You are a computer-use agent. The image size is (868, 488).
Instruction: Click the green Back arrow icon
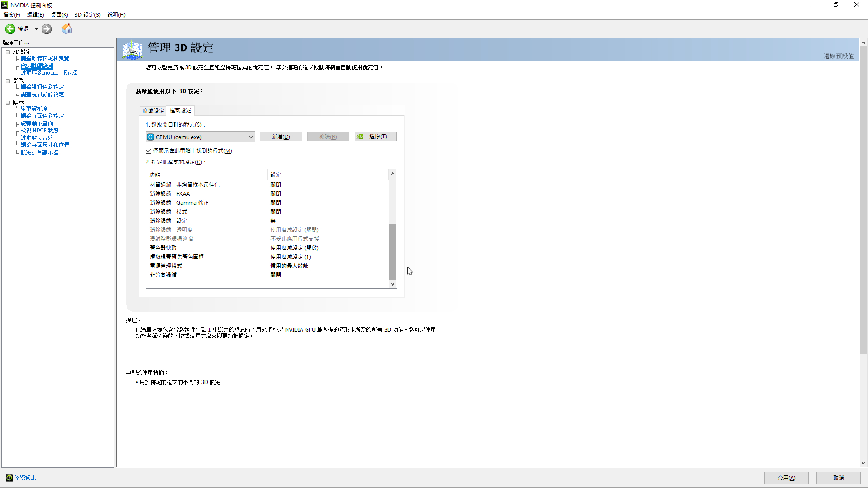pos(10,29)
